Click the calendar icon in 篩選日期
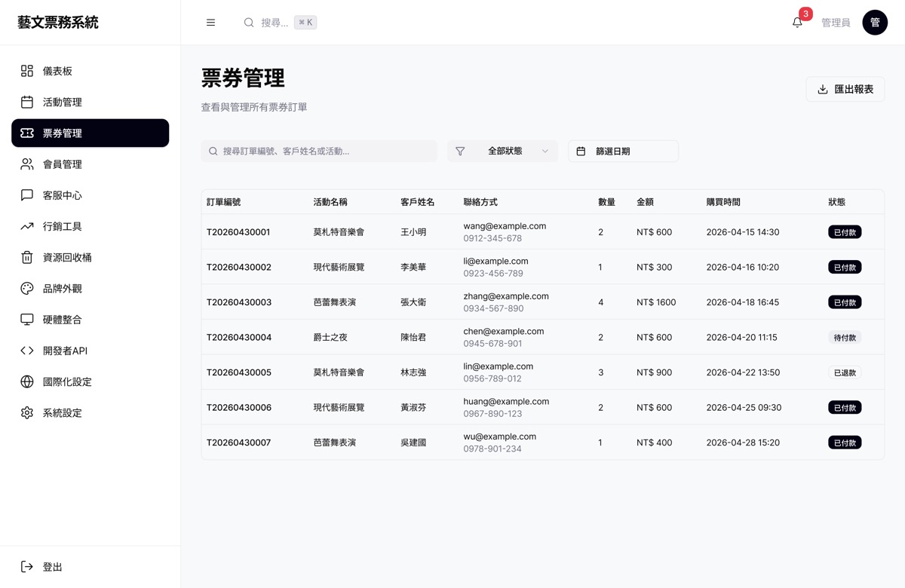This screenshot has height=588, width=905. (x=581, y=151)
